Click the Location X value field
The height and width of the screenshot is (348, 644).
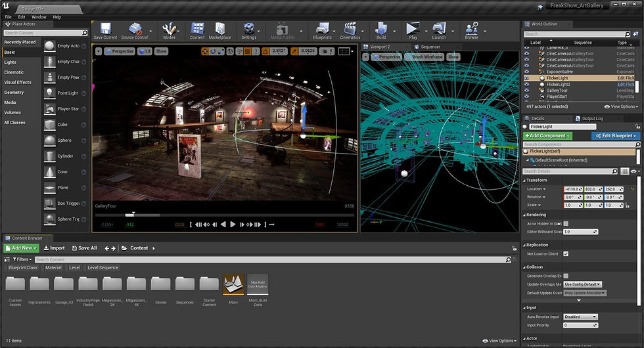[x=573, y=189]
